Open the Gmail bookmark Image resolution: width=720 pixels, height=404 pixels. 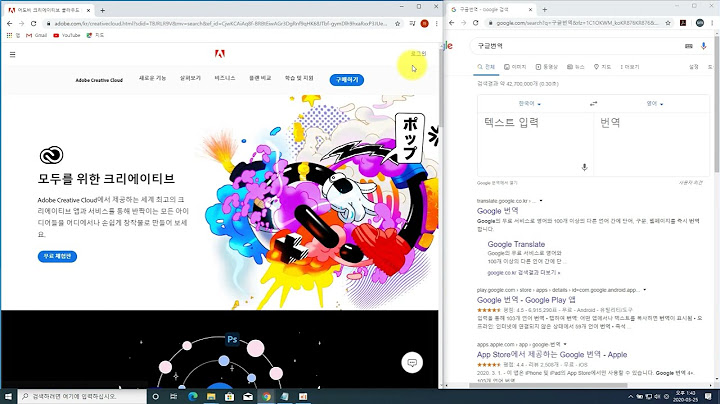(36, 35)
